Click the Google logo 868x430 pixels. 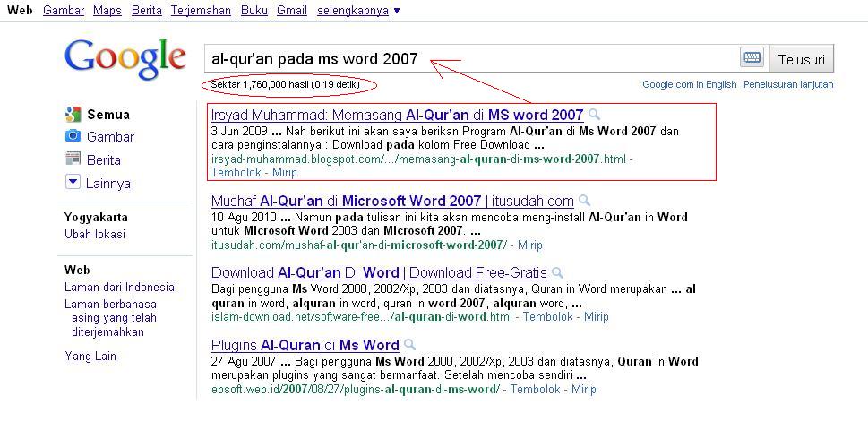125,60
